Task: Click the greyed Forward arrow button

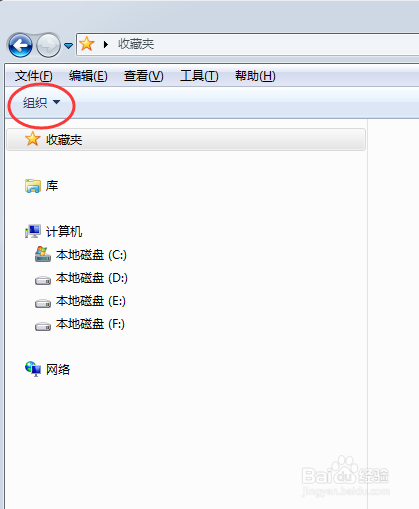Action: tap(48, 45)
